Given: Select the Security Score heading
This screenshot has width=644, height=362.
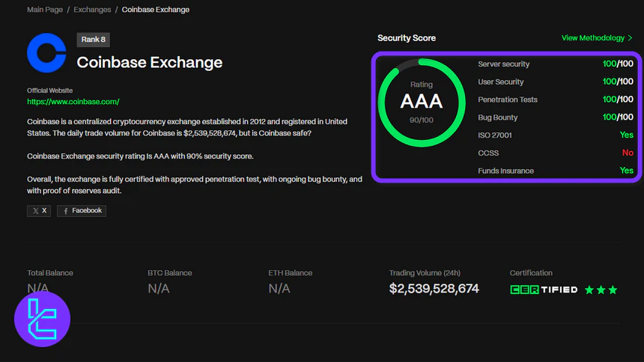Looking at the screenshot, I should coord(407,37).
